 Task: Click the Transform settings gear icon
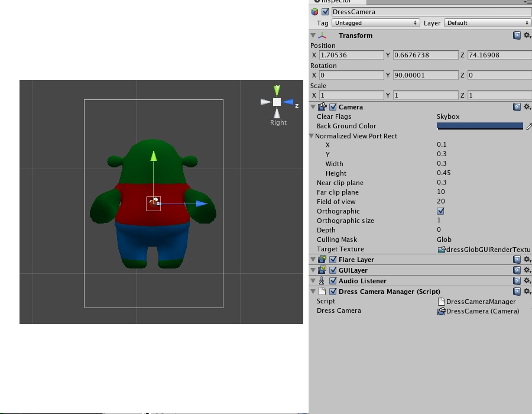[528, 35]
